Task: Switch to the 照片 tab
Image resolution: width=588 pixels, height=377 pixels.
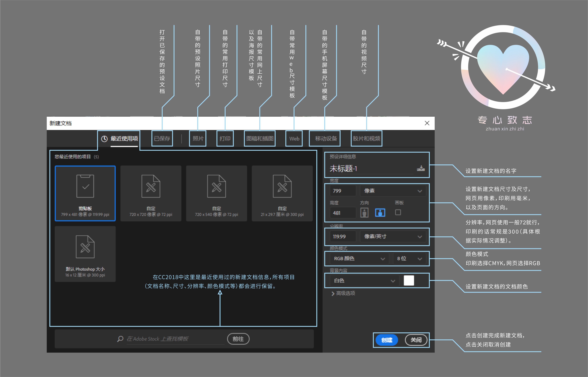Action: pyautogui.click(x=198, y=139)
